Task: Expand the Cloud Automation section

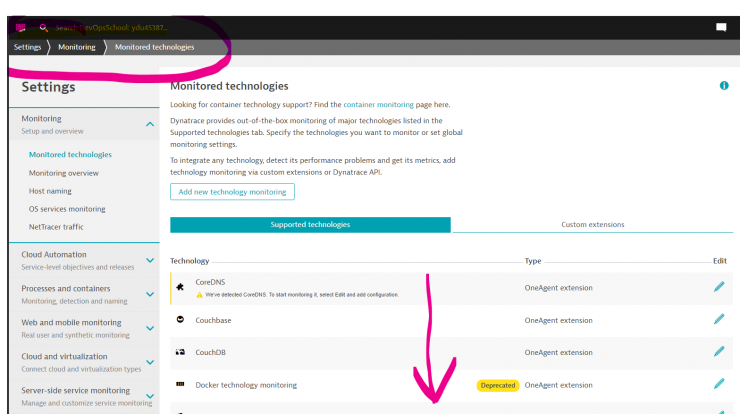Action: point(150,260)
